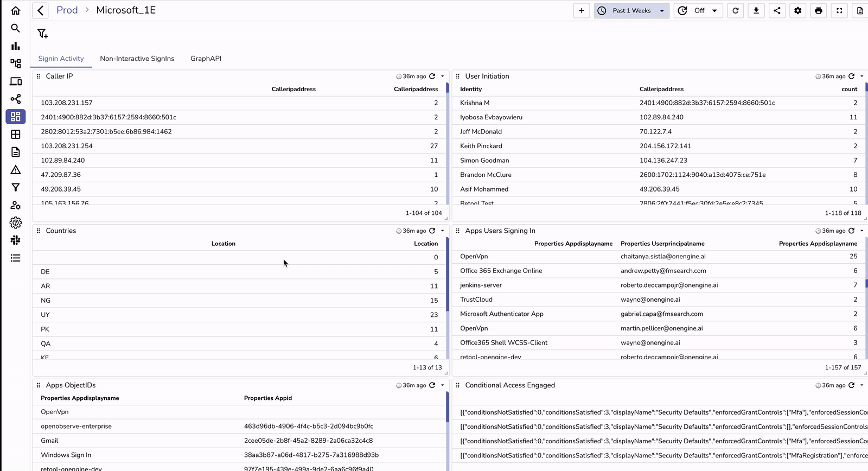Click the share dashboard icon
Screen dimensions: 868x471
click(777, 10)
